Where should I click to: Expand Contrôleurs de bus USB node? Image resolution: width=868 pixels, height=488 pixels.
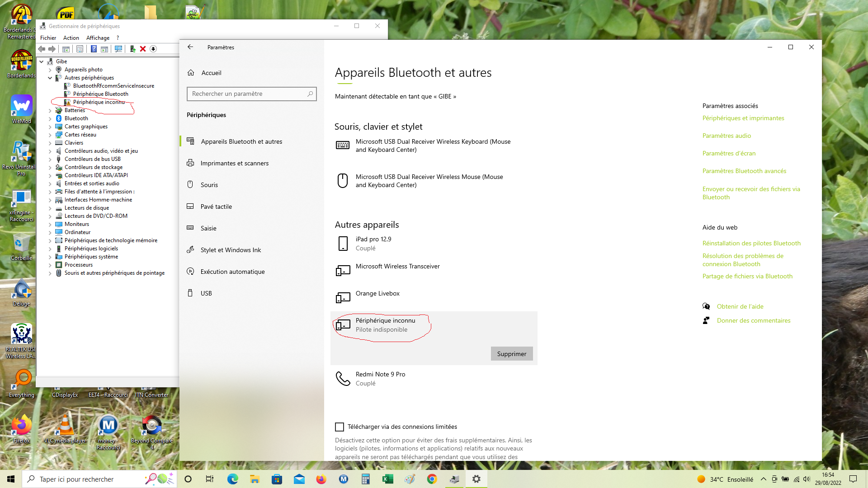tap(50, 159)
